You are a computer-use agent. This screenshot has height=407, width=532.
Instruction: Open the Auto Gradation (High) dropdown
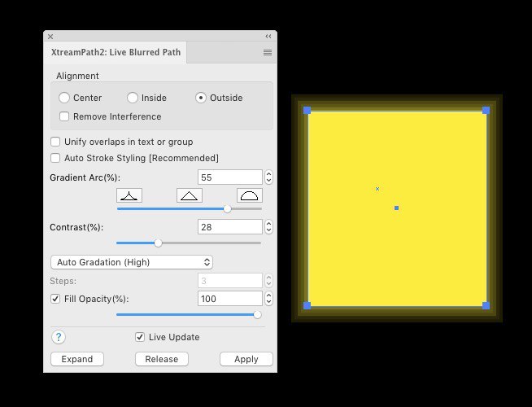(x=132, y=262)
